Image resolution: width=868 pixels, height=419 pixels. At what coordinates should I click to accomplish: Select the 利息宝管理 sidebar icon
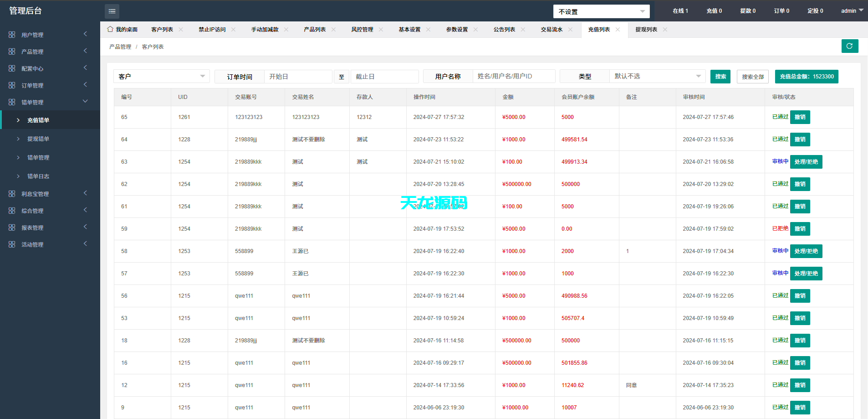tap(12, 193)
